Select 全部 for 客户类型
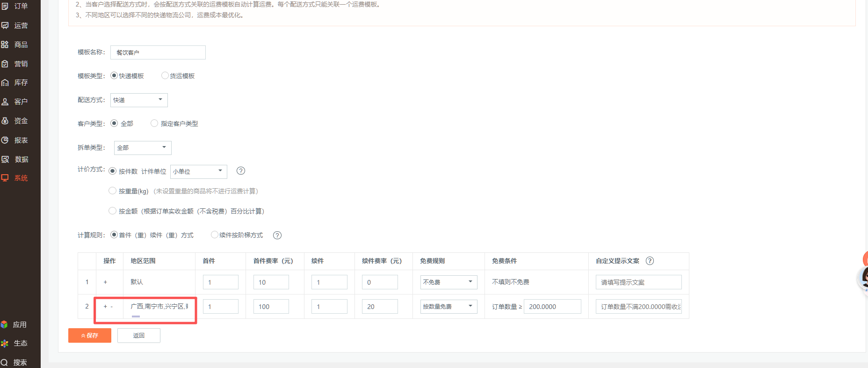The image size is (868, 368). 114,123
